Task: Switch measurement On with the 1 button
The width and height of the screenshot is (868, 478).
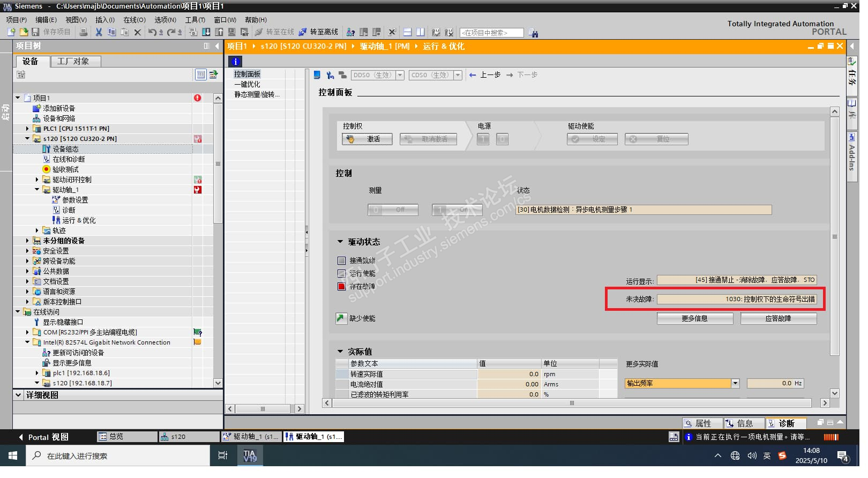Action: (x=457, y=210)
